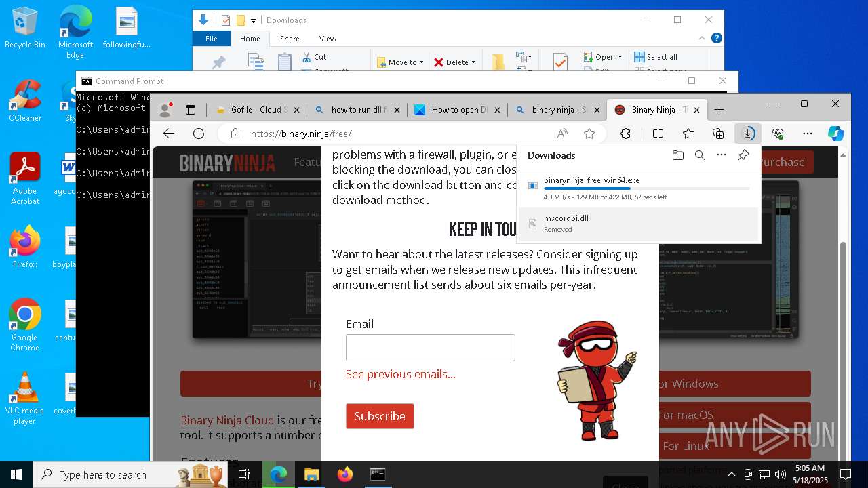The height and width of the screenshot is (488, 868).
Task: Open downloads folder from Downloads panel
Action: (x=678, y=155)
